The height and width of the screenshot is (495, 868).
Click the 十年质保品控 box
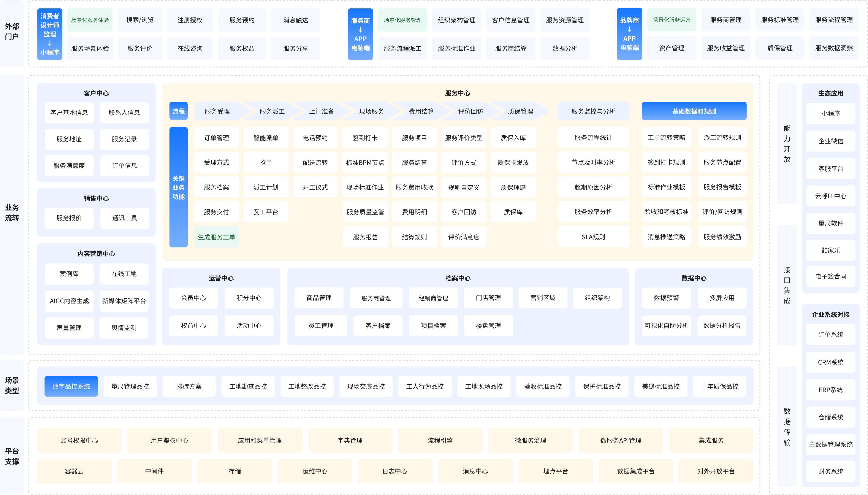click(720, 386)
